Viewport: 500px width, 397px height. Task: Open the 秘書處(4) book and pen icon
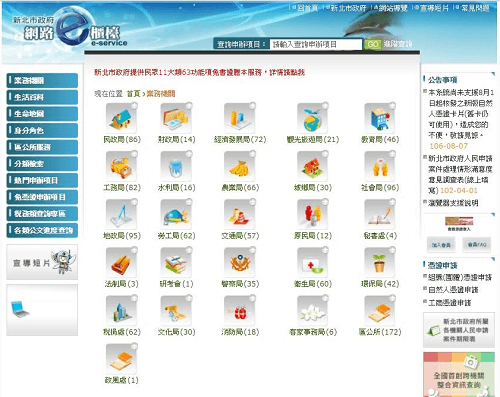tap(380, 214)
